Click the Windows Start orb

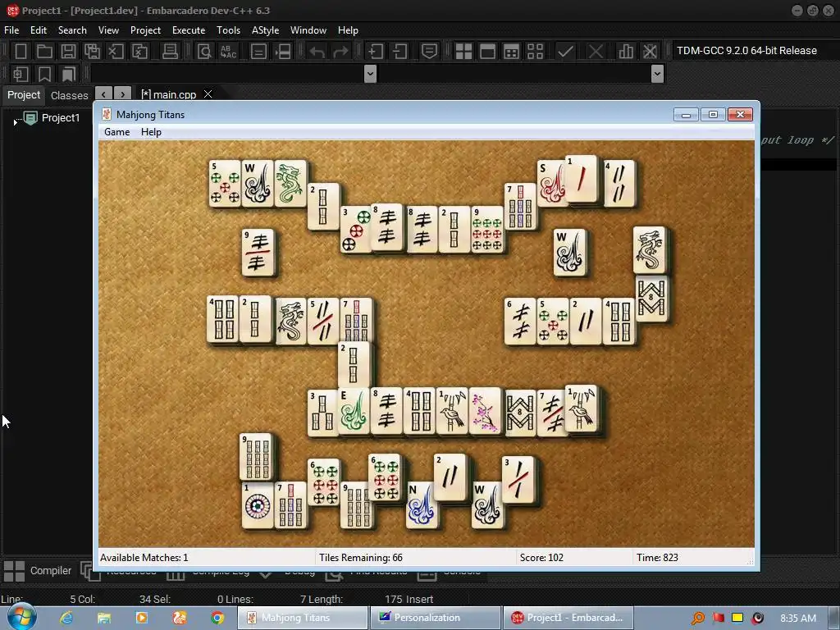click(x=21, y=618)
